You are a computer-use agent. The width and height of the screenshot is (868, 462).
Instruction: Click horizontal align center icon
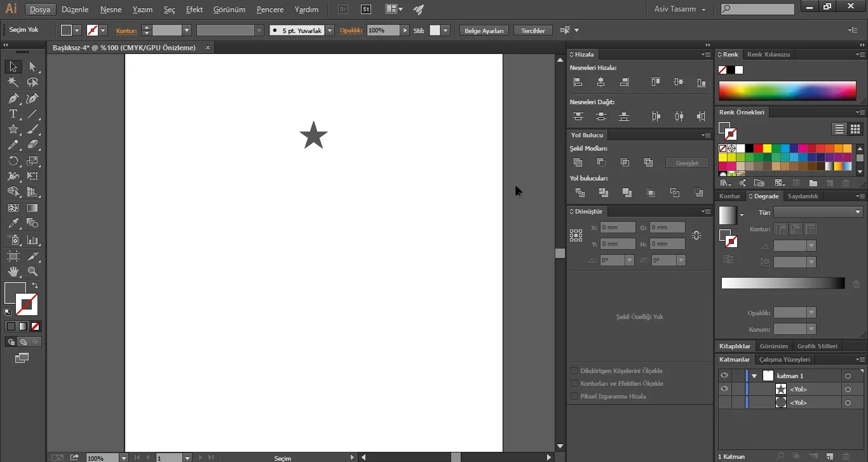[x=601, y=82]
